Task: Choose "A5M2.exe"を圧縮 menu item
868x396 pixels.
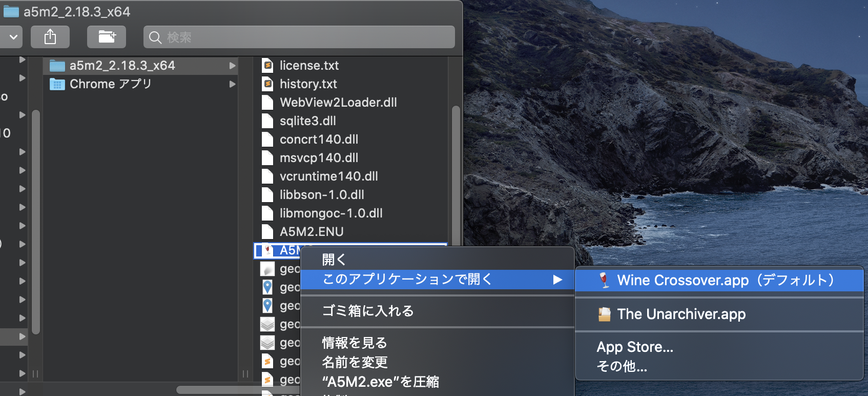Action: click(437, 382)
